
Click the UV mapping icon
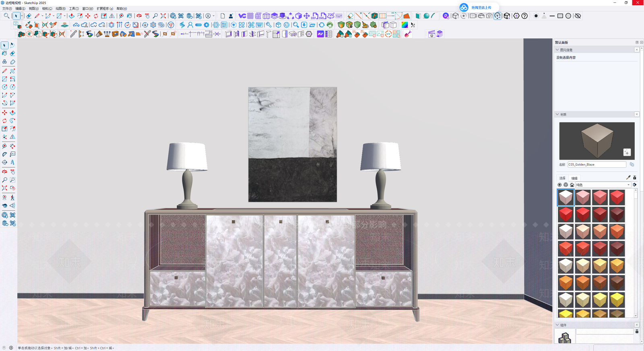[x=388, y=34]
